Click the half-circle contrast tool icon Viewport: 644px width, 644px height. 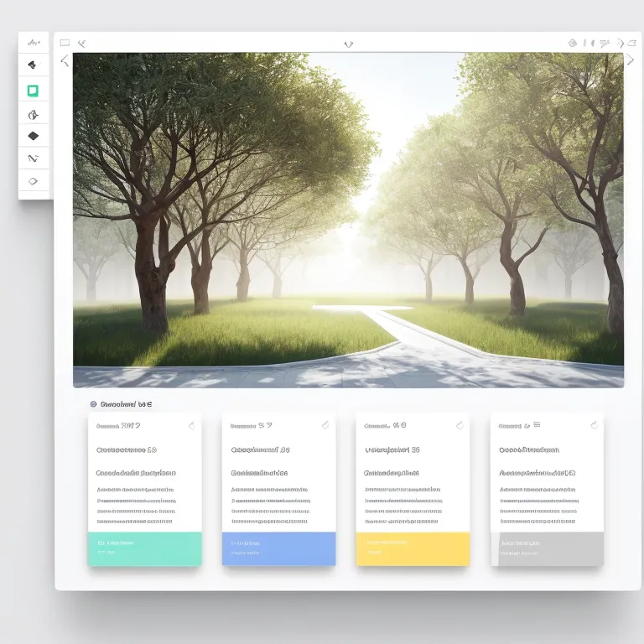click(34, 114)
